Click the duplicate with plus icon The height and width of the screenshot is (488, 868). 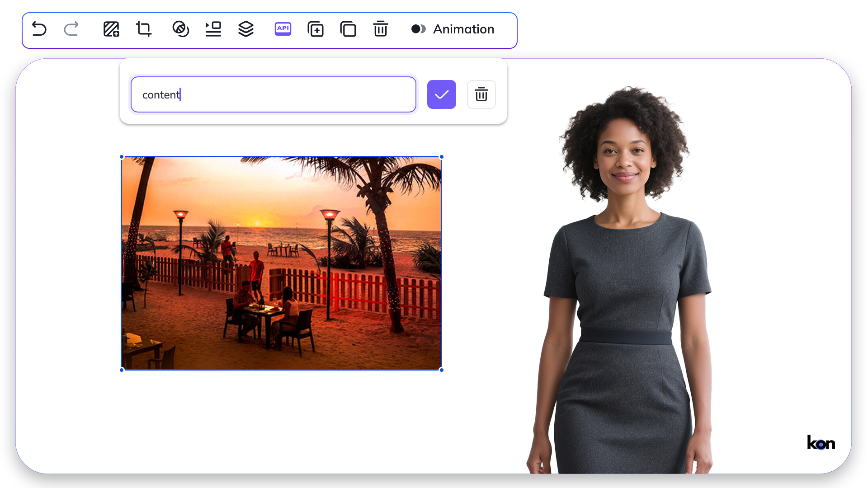316,29
